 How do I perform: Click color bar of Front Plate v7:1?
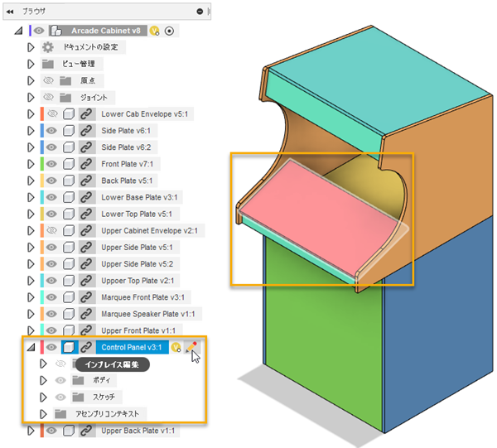pyautogui.click(x=42, y=164)
